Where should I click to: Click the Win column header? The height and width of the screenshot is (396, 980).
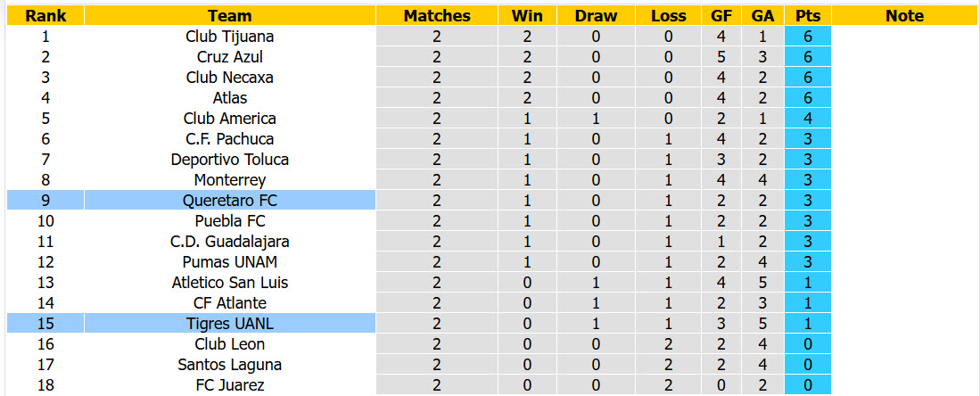tap(528, 16)
